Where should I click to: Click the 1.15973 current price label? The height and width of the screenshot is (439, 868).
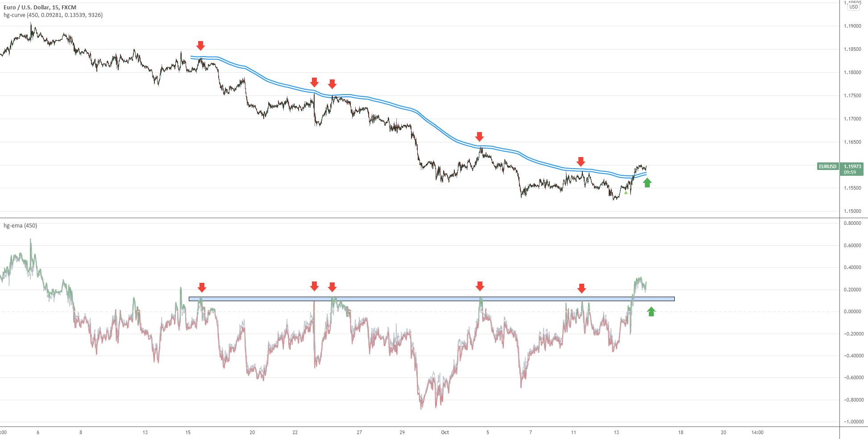[852, 166]
